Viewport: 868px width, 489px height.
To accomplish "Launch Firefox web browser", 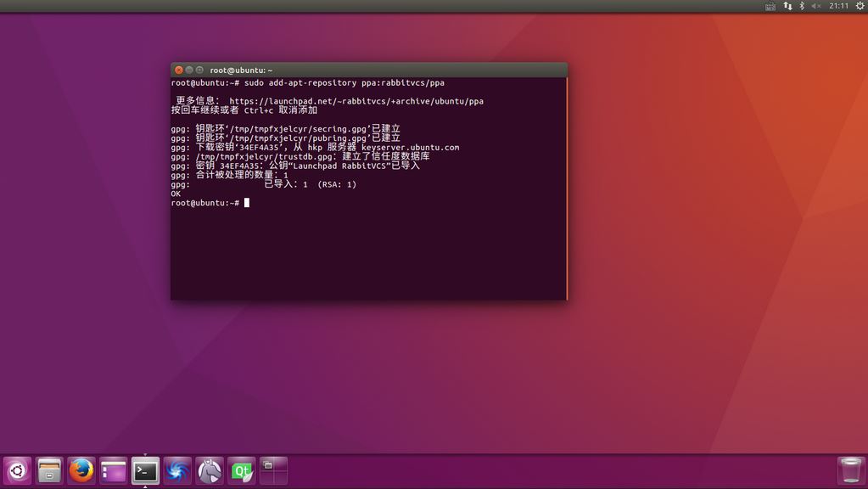I will (x=81, y=470).
